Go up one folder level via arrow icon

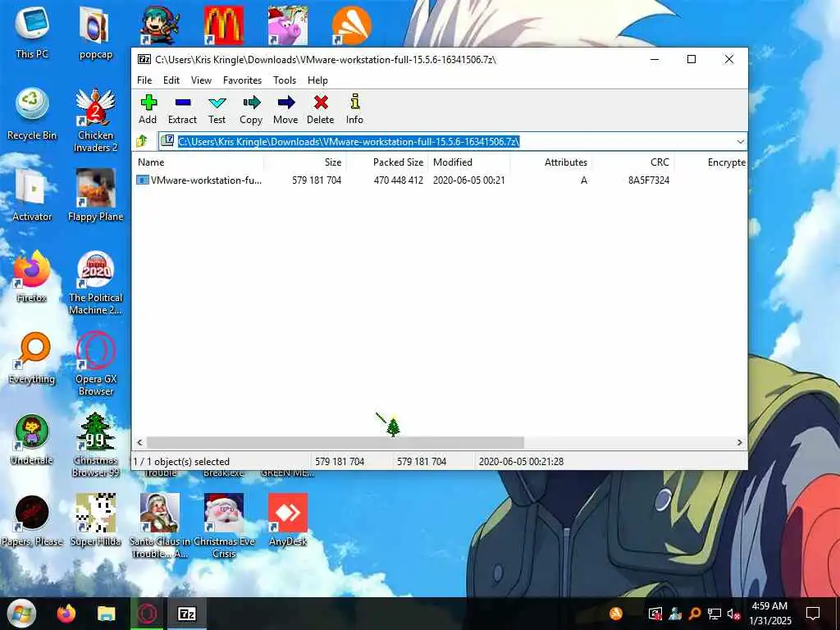tap(142, 141)
